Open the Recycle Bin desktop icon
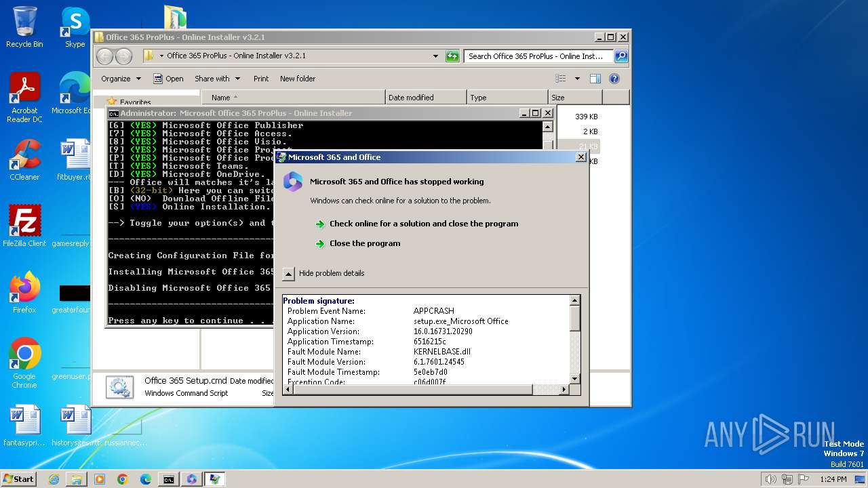The width and height of the screenshot is (868, 488). tap(24, 27)
